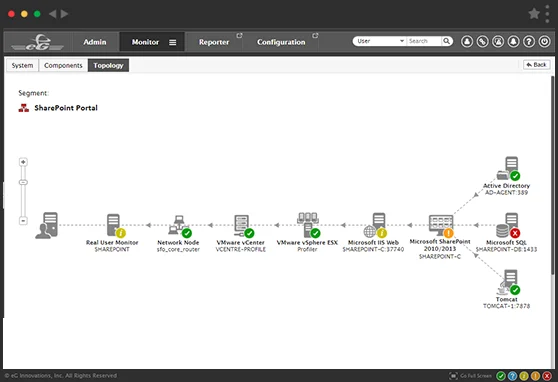This screenshot has width=558, height=382.
Task: Select the Microsoft SharePoint 2010/2013 node icon
Action: click(x=441, y=226)
